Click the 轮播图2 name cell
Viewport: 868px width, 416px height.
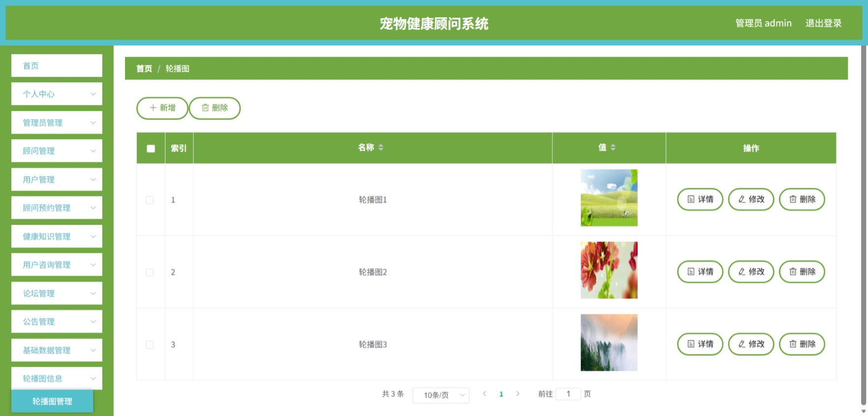point(373,272)
